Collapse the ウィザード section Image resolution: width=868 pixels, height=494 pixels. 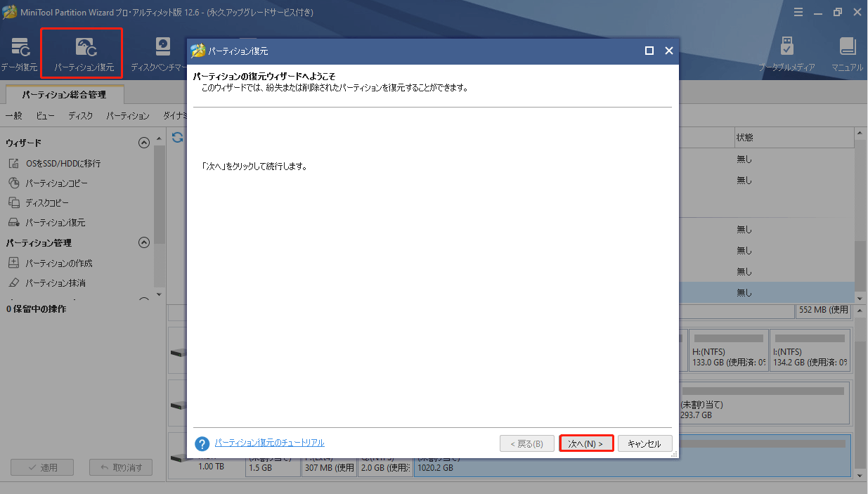click(144, 141)
